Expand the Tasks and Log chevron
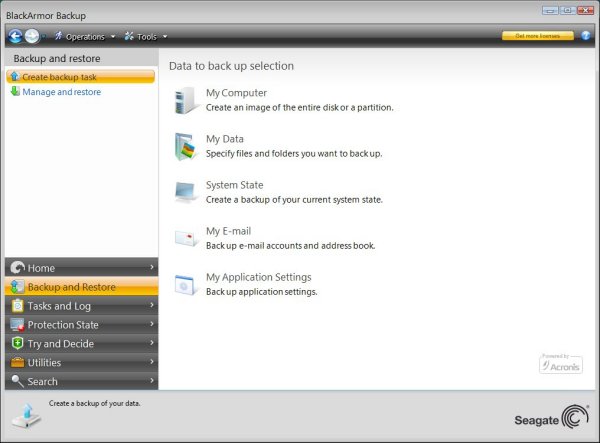The width and height of the screenshot is (600, 443). (x=152, y=305)
